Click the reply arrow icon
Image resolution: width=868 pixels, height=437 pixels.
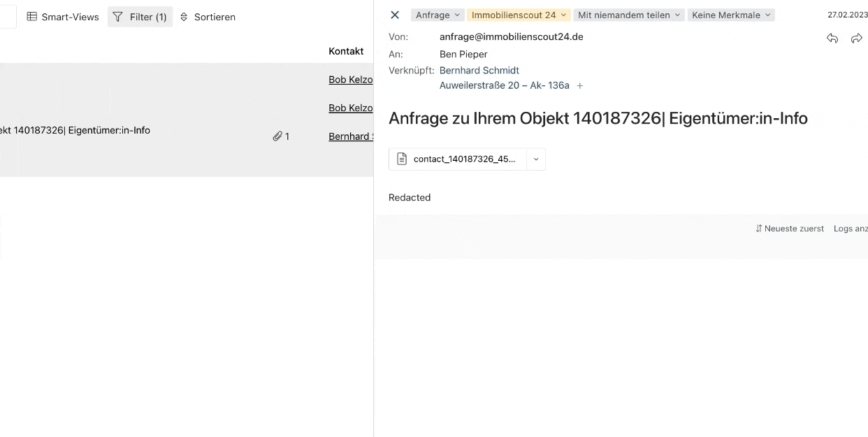coord(832,38)
